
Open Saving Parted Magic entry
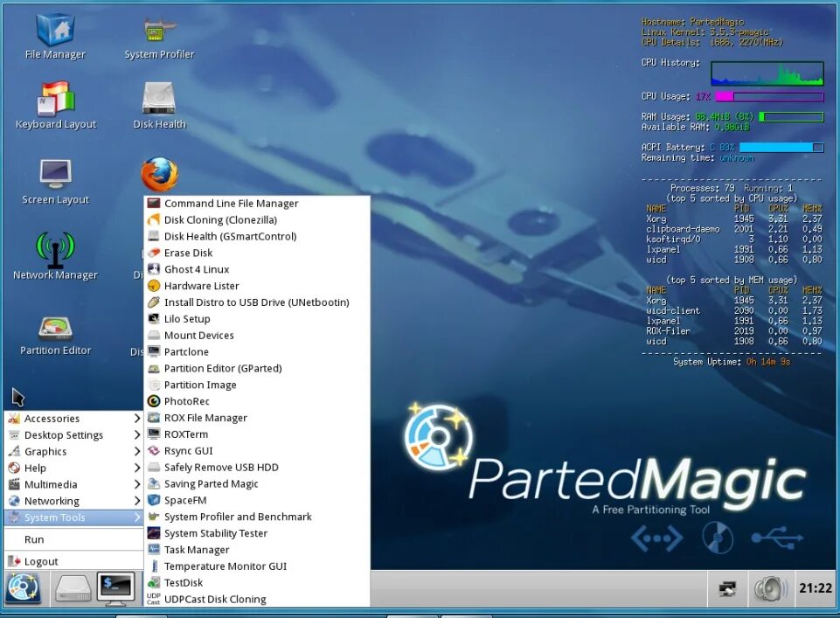pyautogui.click(x=257, y=483)
